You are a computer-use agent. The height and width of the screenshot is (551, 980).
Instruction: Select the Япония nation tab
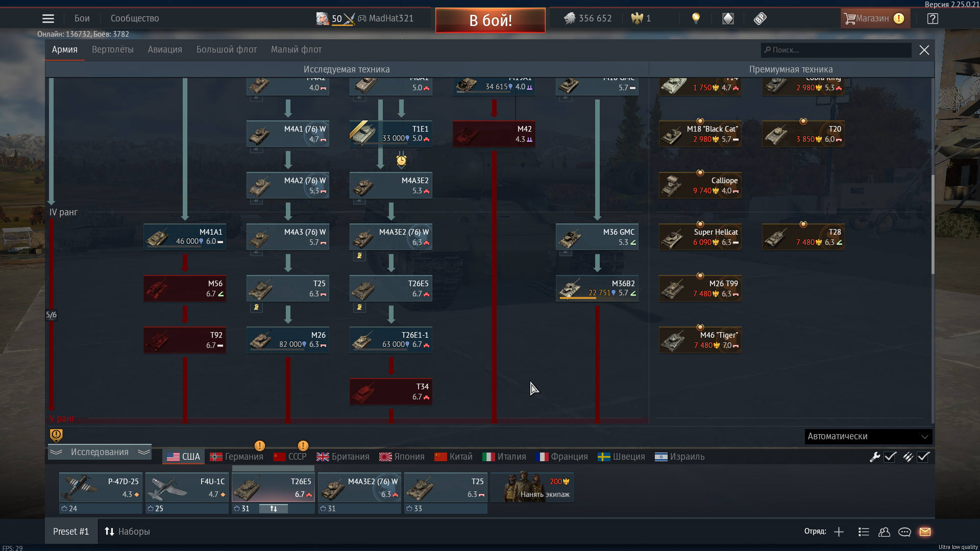click(x=402, y=457)
